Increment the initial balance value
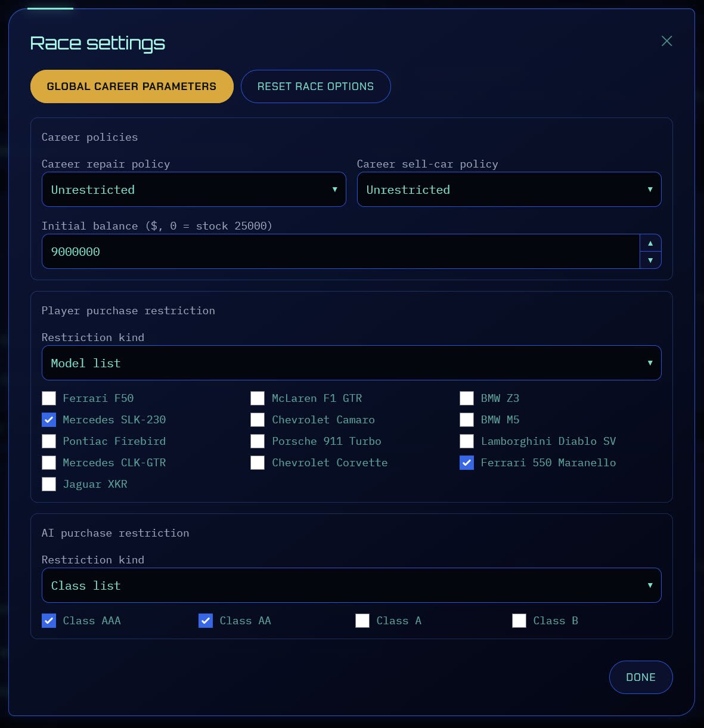The image size is (704, 728). coord(650,243)
